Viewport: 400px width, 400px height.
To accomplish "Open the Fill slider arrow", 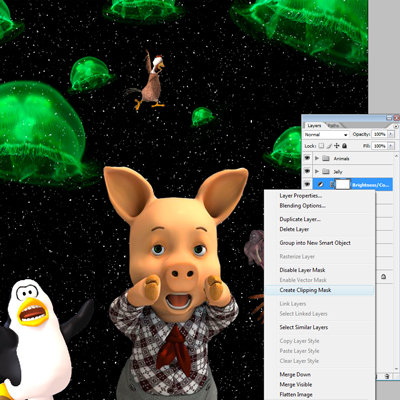I will pos(390,146).
